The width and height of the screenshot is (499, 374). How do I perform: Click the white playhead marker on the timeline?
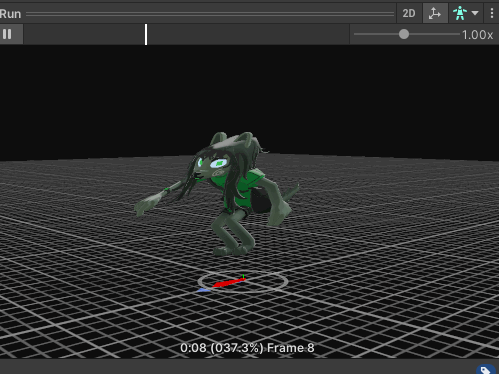[146, 34]
